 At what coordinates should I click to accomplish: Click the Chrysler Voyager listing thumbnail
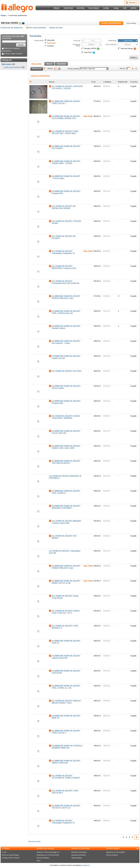click(38, 92)
